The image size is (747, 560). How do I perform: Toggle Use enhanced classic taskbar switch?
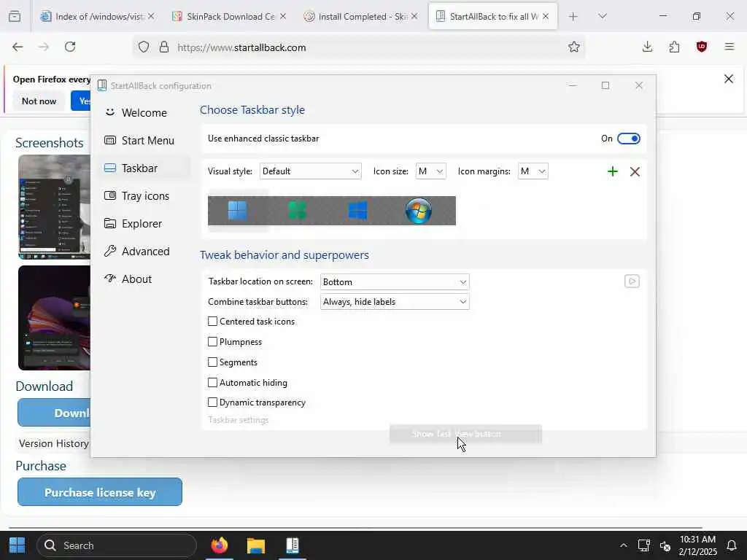pos(628,139)
